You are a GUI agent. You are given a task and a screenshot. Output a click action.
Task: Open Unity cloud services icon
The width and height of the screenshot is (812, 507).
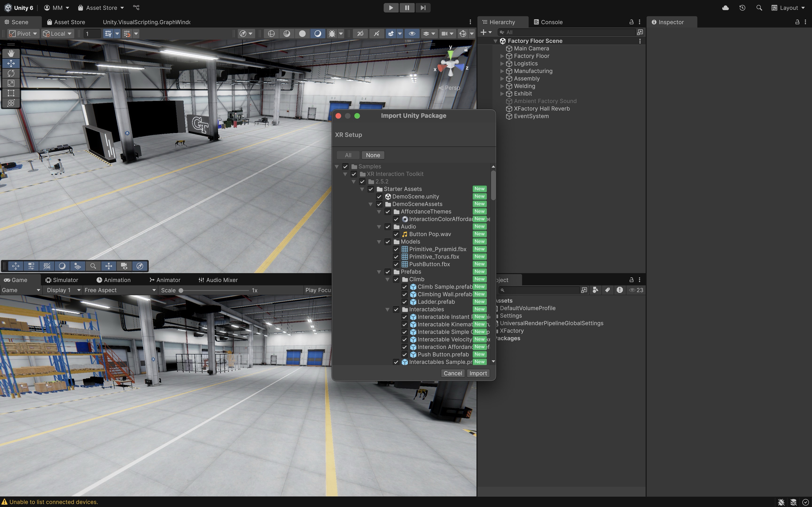[x=725, y=8]
